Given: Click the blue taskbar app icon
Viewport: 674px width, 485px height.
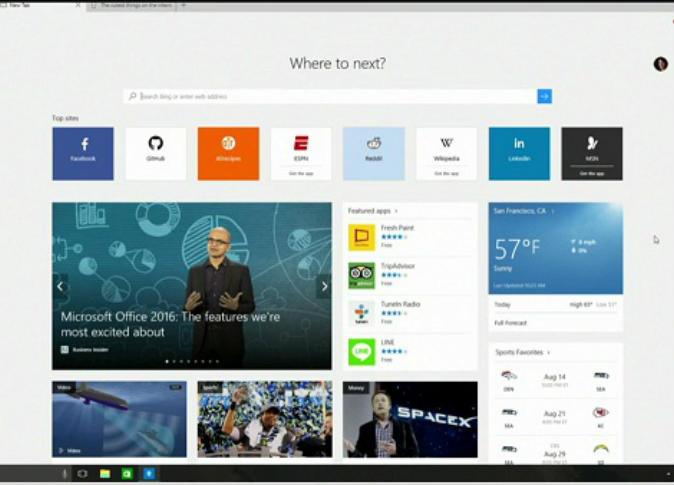Looking at the screenshot, I should [x=149, y=473].
